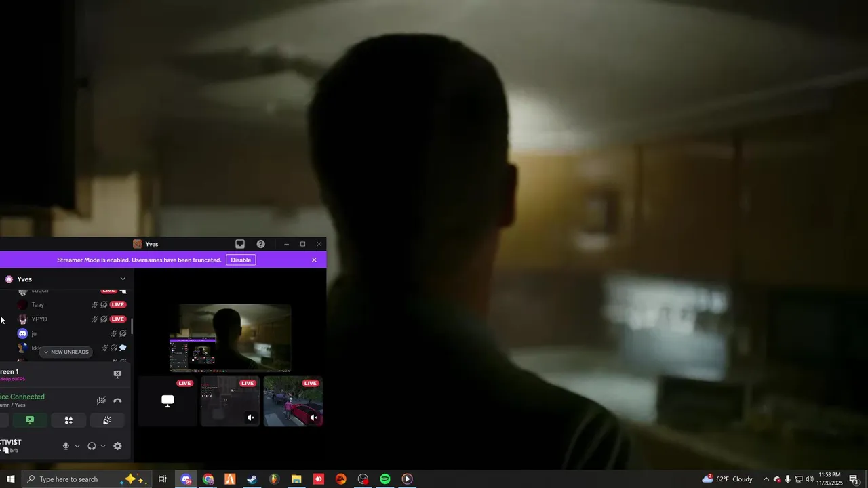Click ju's deafened headphones icon

(123, 333)
